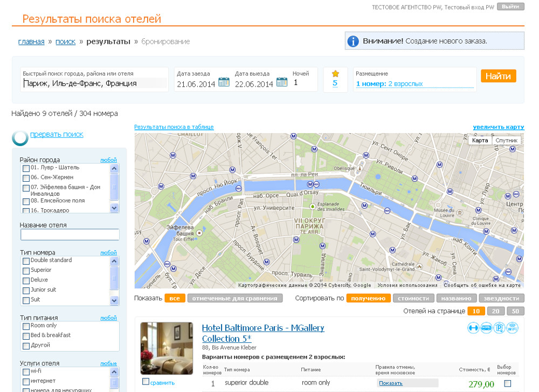Click the gold star rating icon
539x392 pixels.
[x=335, y=73]
